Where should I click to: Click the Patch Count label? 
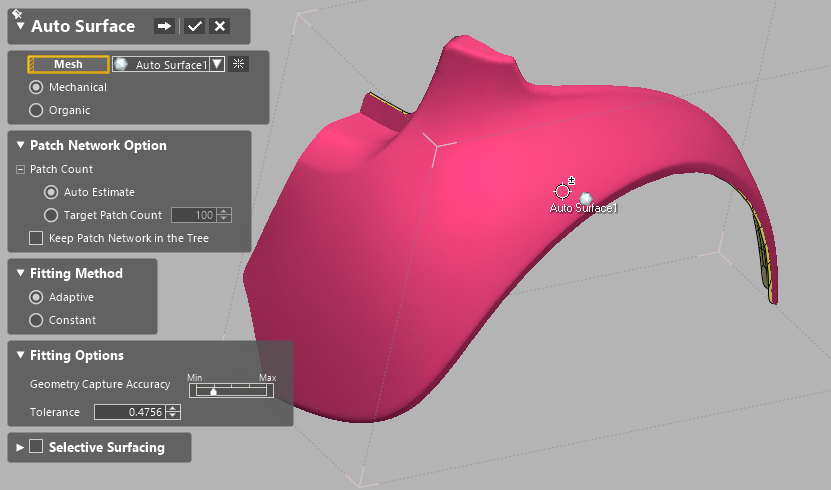tap(61, 169)
